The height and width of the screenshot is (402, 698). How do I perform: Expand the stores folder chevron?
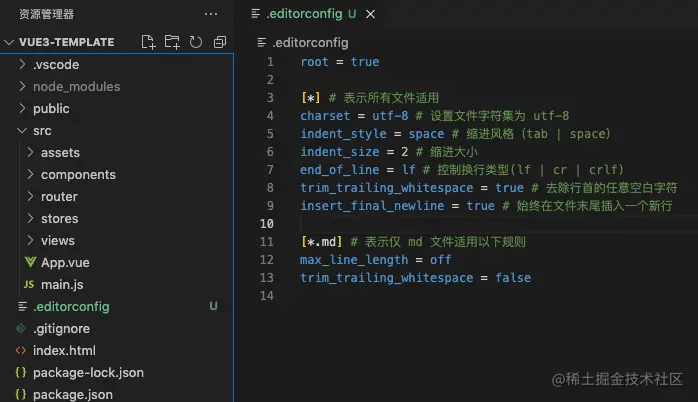point(30,218)
